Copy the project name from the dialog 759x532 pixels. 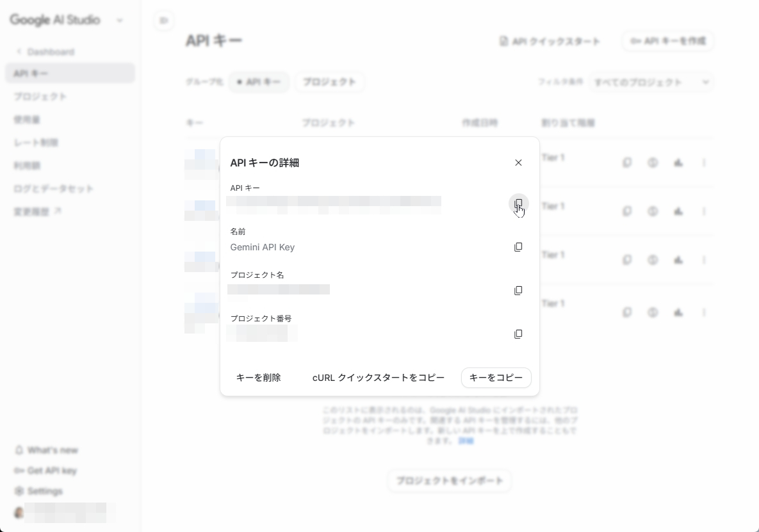(518, 291)
